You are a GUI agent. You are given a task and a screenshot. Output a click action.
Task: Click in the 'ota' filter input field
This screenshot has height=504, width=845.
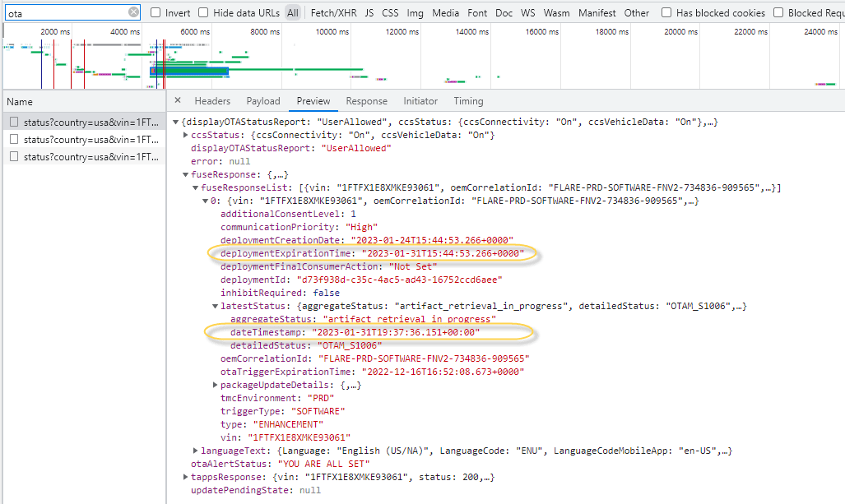pos(66,13)
